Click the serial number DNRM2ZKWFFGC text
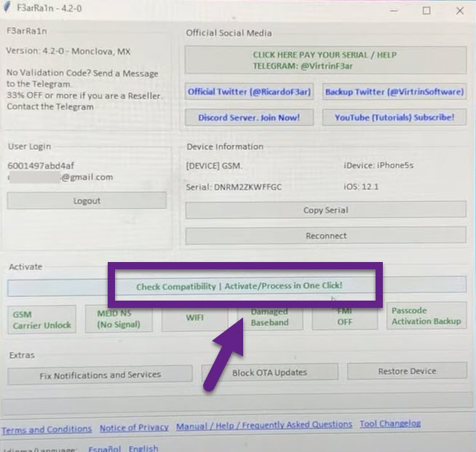 coord(247,187)
